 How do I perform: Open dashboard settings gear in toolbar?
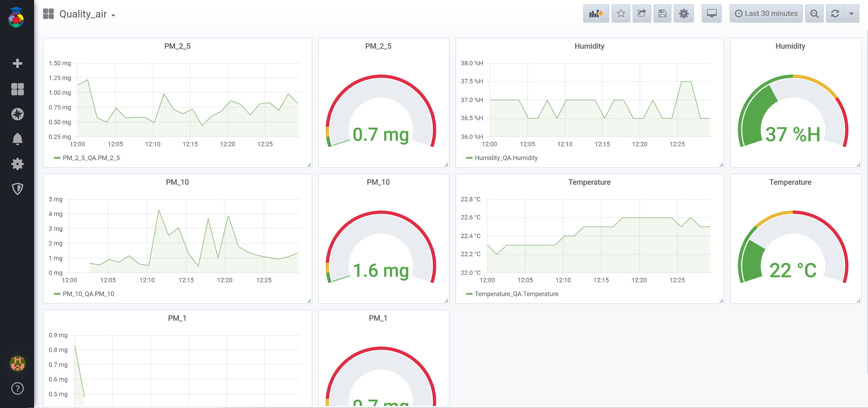684,14
